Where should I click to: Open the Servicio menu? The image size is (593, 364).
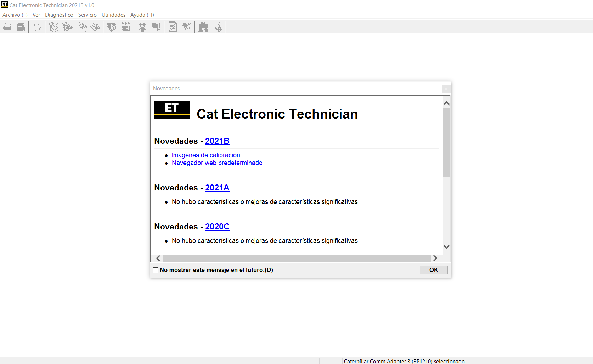click(x=87, y=15)
